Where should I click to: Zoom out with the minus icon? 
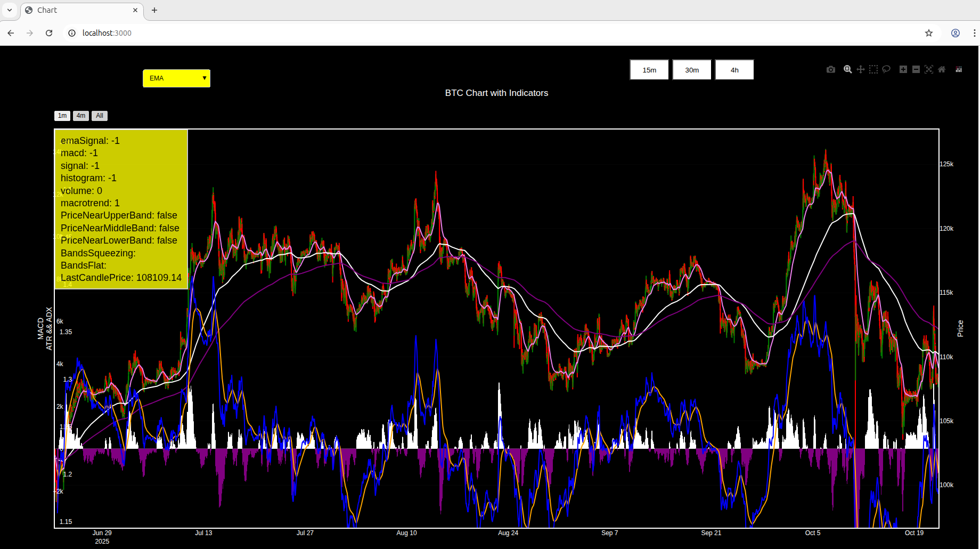coord(916,70)
